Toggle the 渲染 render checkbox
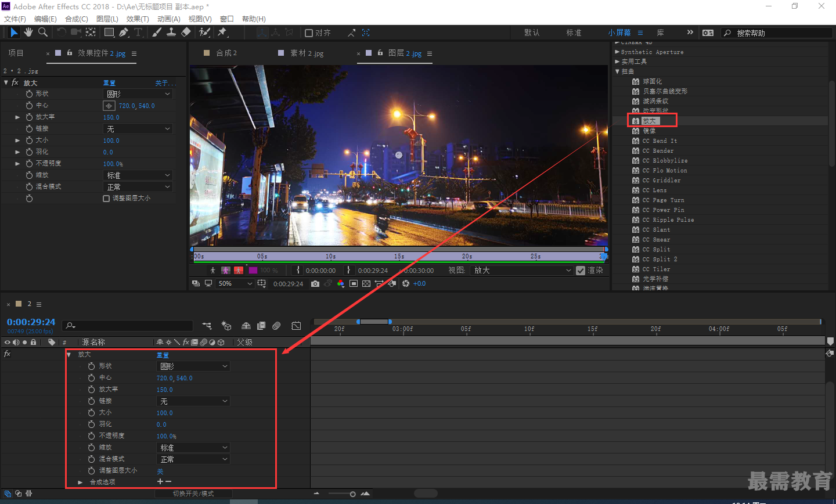836x504 pixels. pyautogui.click(x=581, y=271)
